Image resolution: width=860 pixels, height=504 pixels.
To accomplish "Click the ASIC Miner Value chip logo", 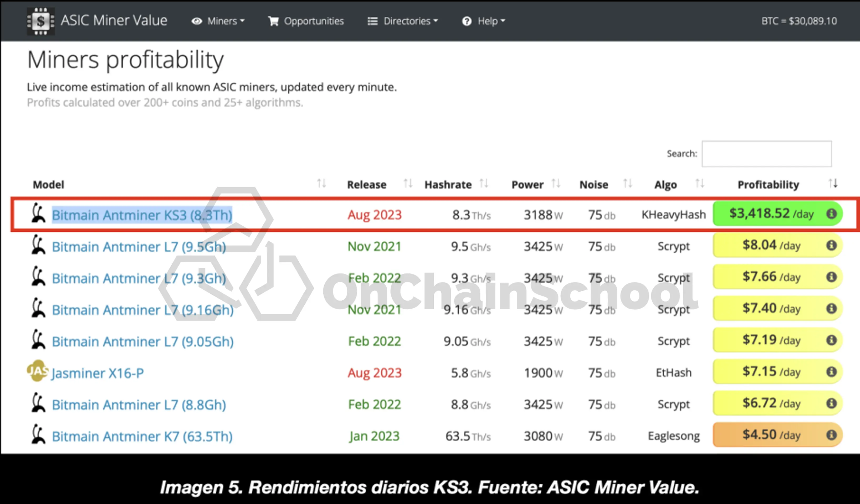I will click(41, 21).
